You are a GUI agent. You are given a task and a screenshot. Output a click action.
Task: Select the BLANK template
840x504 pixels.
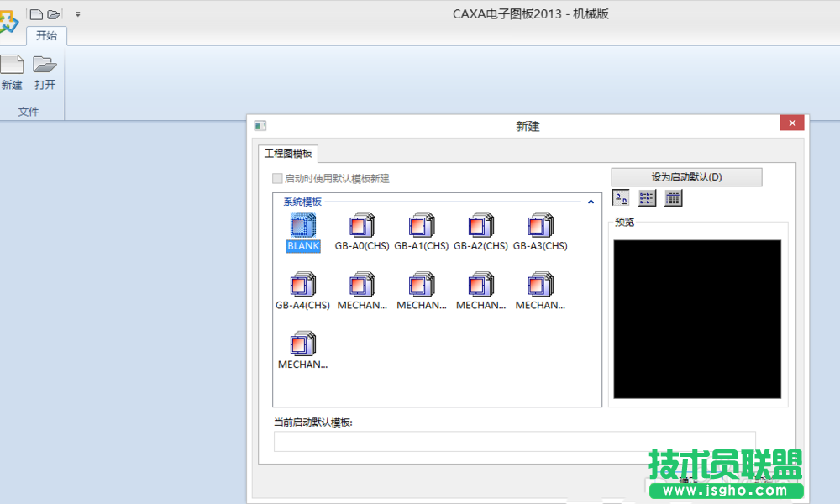[302, 228]
